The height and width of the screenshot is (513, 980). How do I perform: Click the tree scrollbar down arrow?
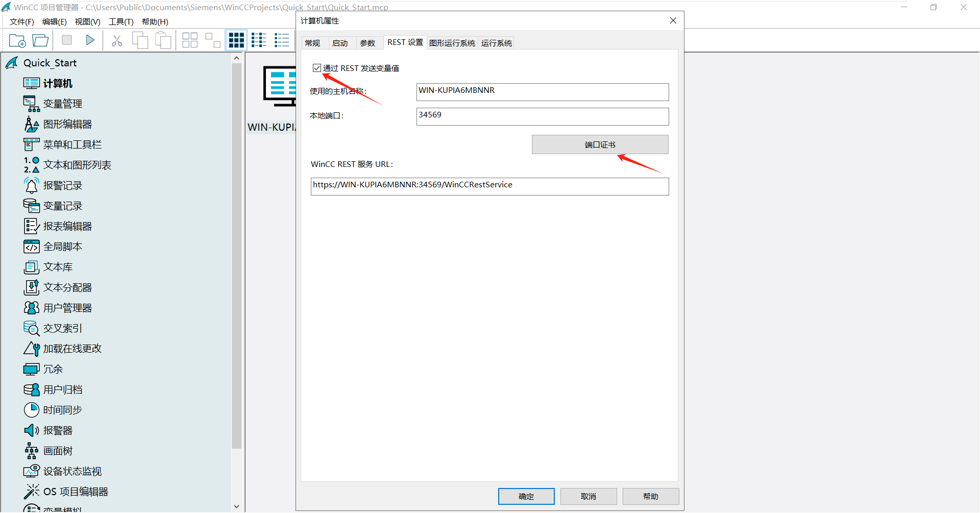tap(236, 507)
